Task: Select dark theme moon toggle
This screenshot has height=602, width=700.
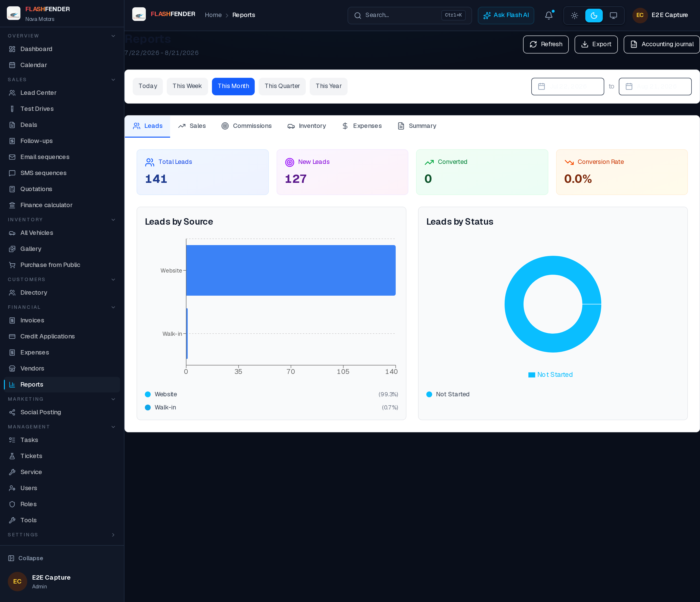Action: (594, 16)
